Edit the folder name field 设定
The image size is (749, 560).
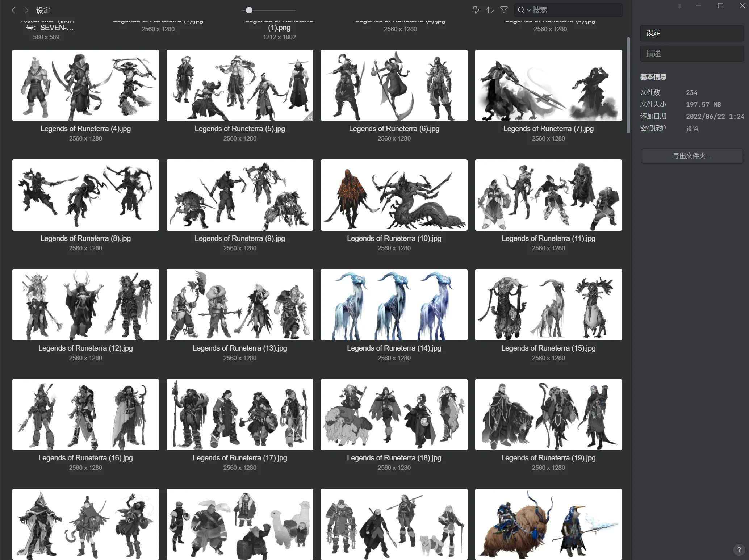tap(692, 33)
